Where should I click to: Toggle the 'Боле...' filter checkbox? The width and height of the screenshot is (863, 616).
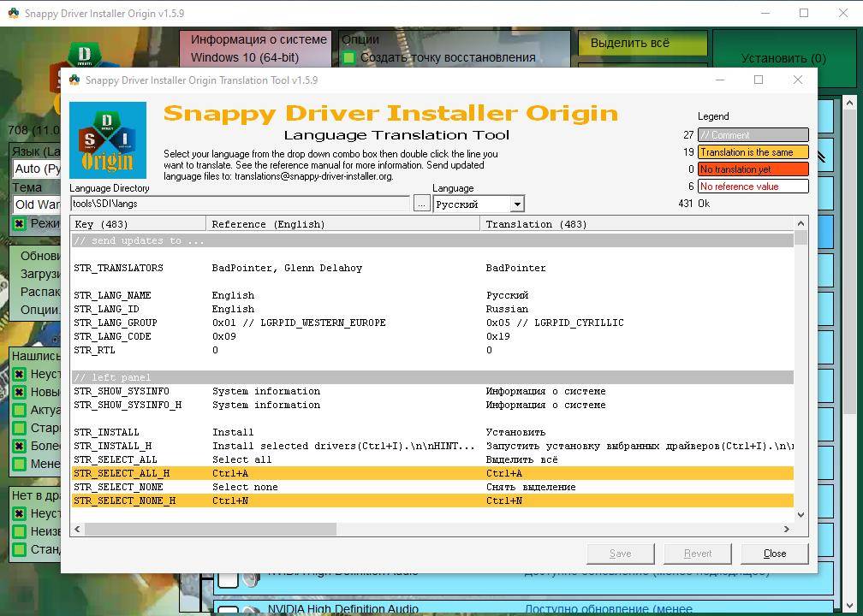point(19,446)
